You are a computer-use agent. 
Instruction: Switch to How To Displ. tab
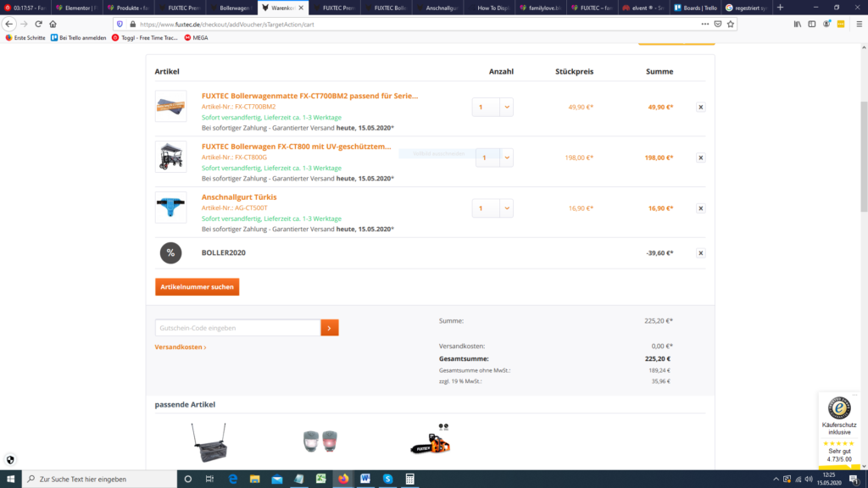pos(489,8)
